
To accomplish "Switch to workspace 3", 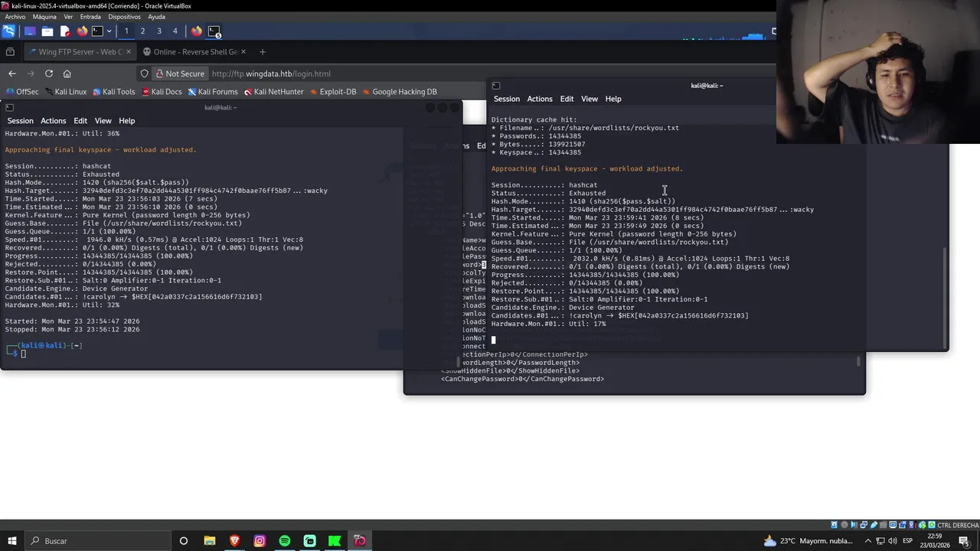I will (x=159, y=31).
